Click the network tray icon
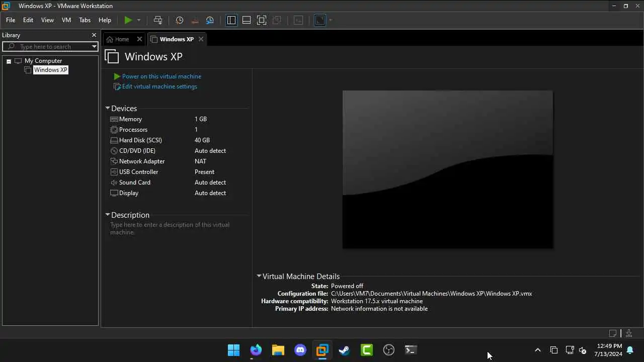The image size is (644, 362). (x=570, y=350)
